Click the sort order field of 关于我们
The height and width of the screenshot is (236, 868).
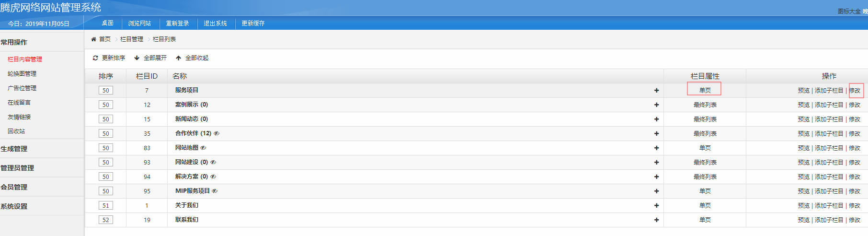106,205
